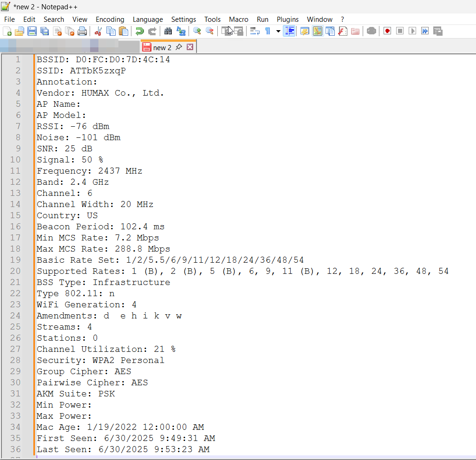Viewport: 476px width, 460px height.
Task: Close the new 2 tab
Action: click(x=190, y=47)
